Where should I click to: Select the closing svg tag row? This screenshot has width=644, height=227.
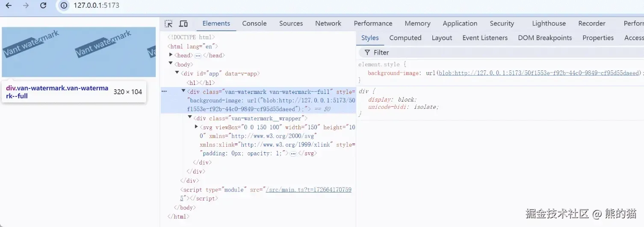[307, 154]
